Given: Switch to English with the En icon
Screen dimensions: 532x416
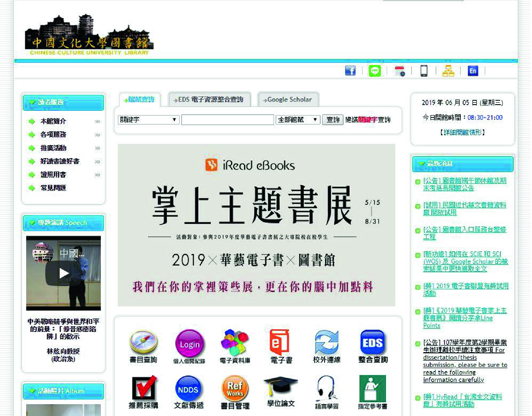Looking at the screenshot, I should click(x=473, y=71).
